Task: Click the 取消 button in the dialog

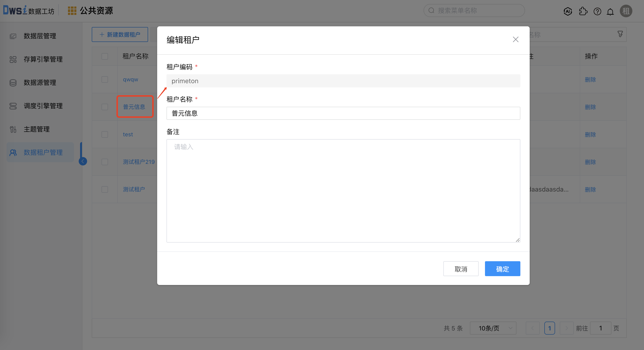Action: point(461,269)
